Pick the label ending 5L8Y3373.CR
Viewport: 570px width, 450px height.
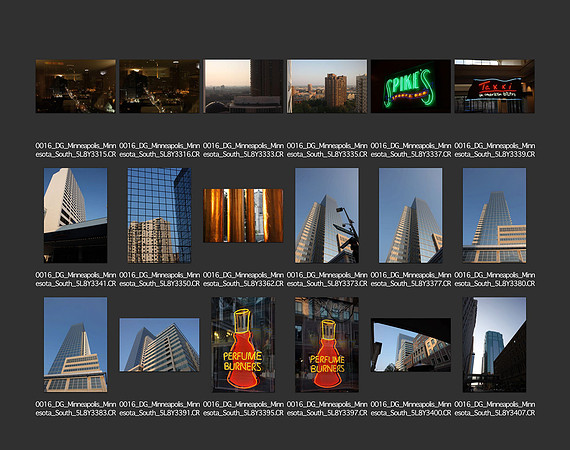[x=327, y=279]
